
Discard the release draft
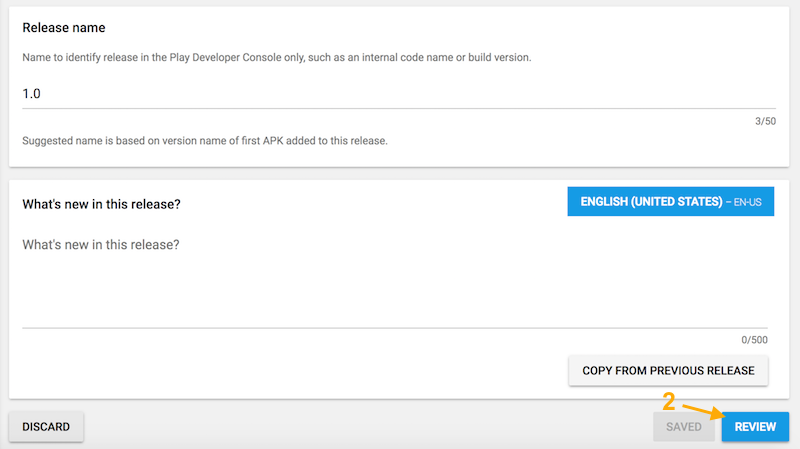click(46, 427)
